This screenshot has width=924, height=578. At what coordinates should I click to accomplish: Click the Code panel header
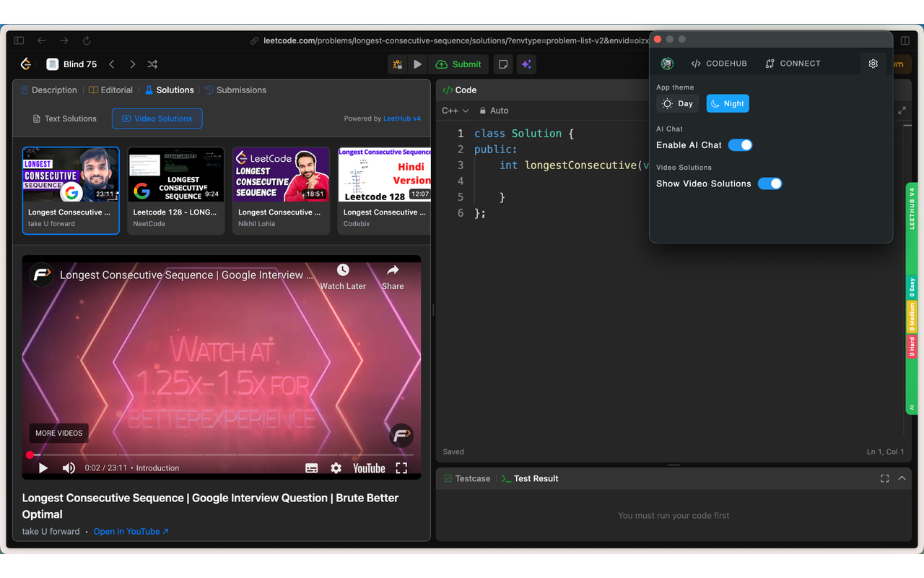[460, 90]
